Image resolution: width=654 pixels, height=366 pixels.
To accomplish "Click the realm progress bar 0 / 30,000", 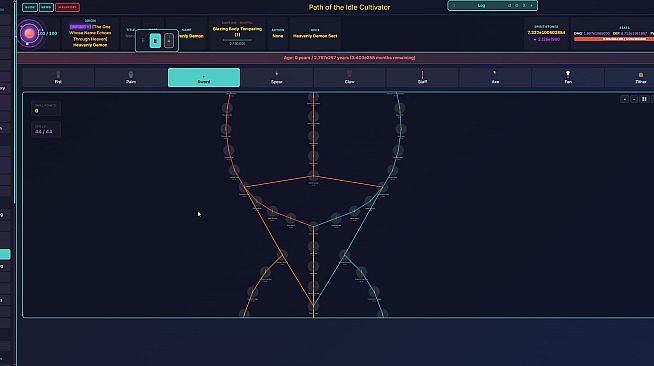I will (237, 40).
